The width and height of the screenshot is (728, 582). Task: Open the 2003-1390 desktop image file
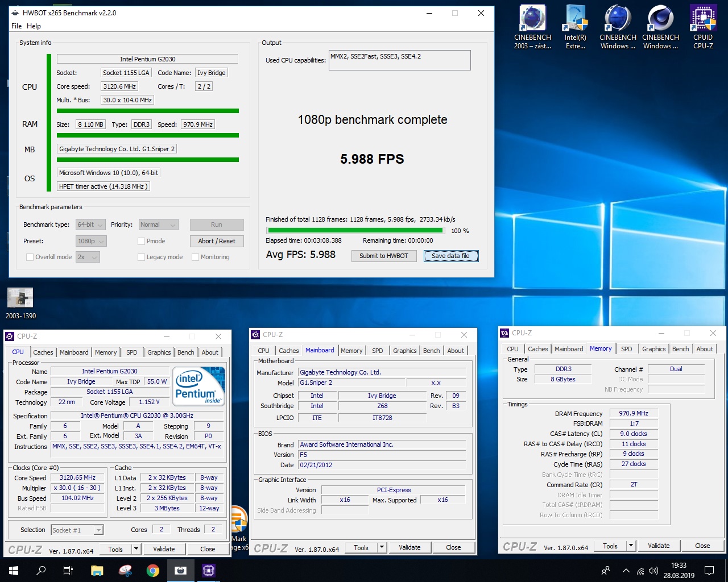20,304
